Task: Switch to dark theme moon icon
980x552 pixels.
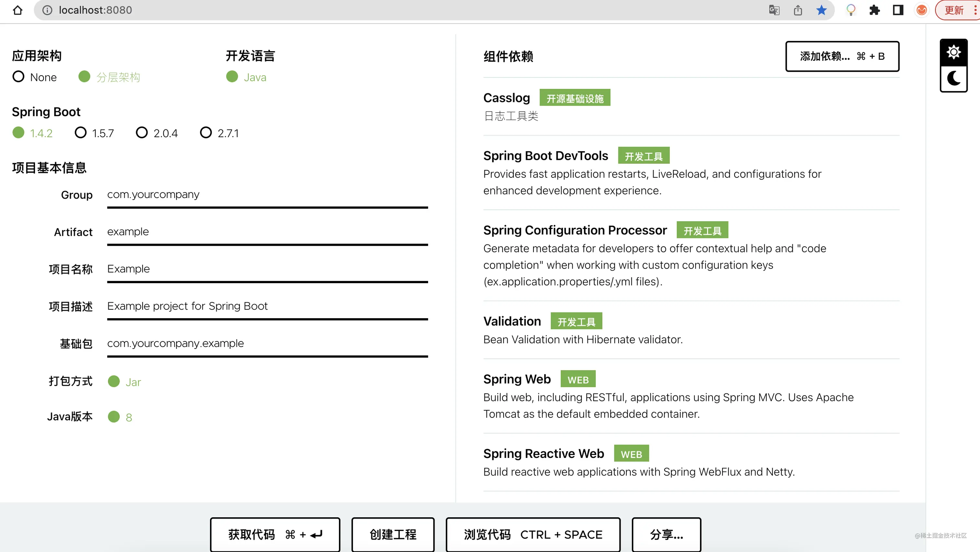Action: pos(953,79)
